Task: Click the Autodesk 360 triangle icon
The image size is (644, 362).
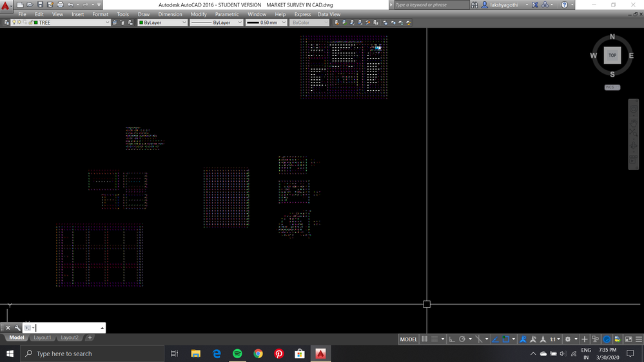Action: coord(545,5)
